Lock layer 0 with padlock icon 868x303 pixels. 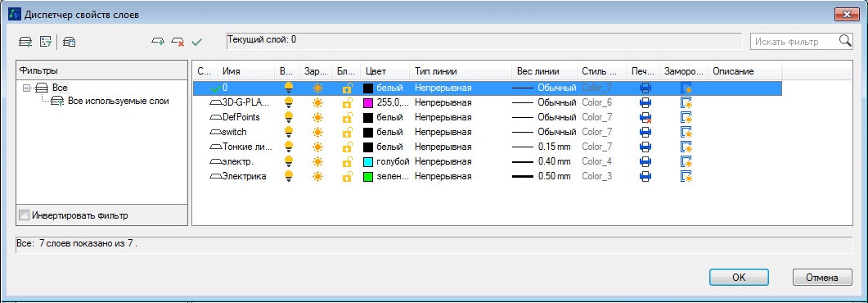tap(348, 88)
